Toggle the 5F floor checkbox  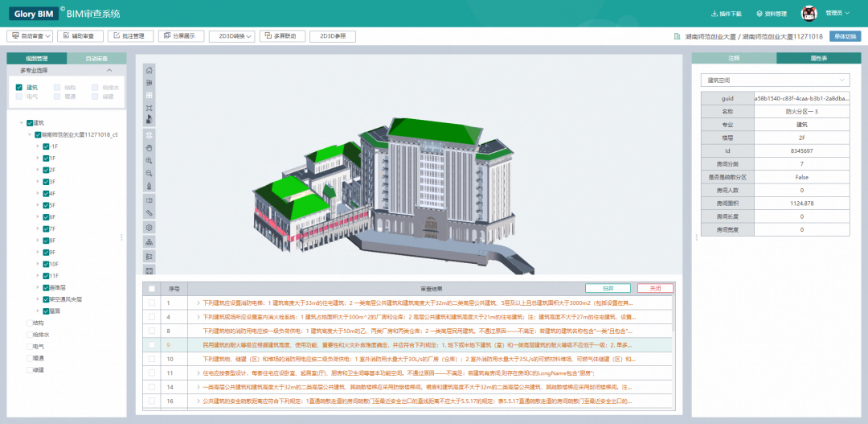(46, 205)
